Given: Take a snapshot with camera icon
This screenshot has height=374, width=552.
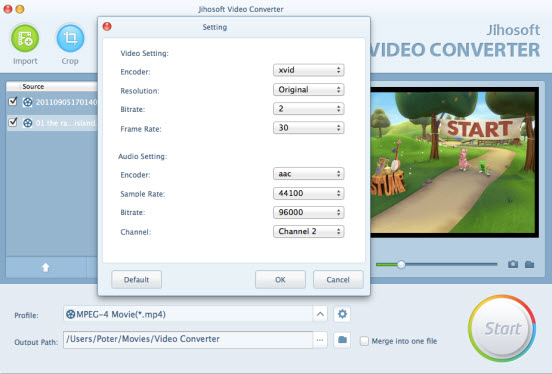Looking at the screenshot, I should 513,264.
